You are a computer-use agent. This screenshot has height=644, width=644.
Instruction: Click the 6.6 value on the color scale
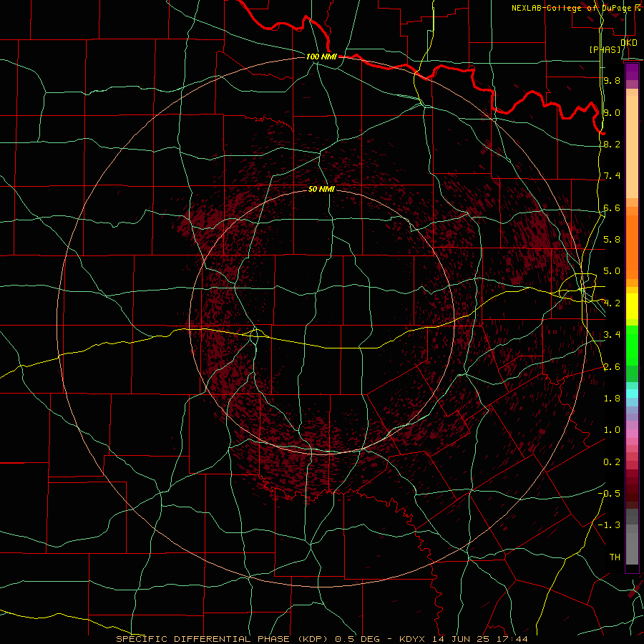coord(612,208)
